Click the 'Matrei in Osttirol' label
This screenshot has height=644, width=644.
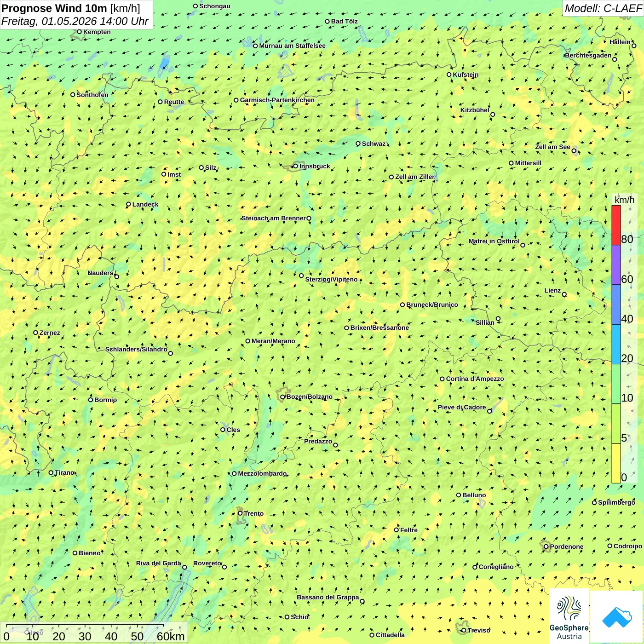click(x=494, y=241)
